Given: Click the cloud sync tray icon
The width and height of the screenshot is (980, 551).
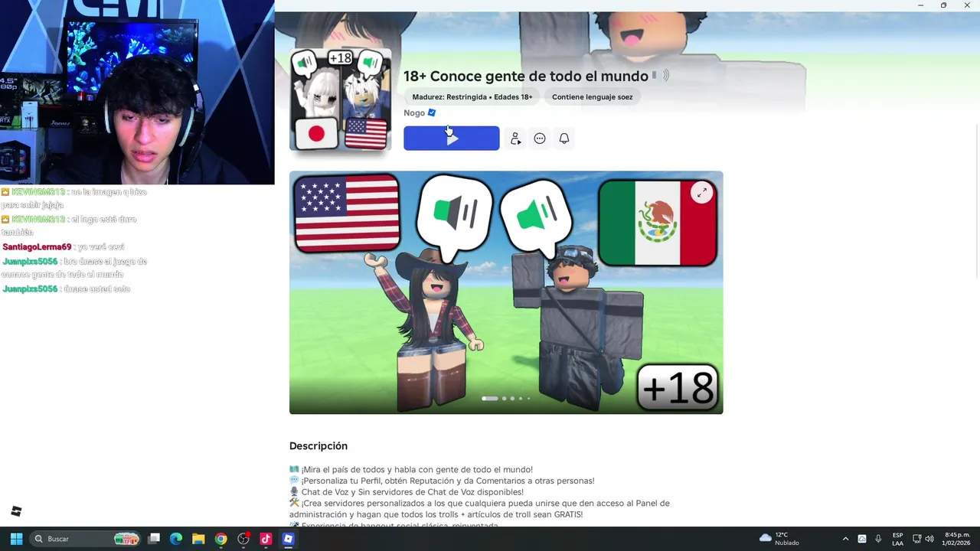Looking at the screenshot, I should click(862, 539).
